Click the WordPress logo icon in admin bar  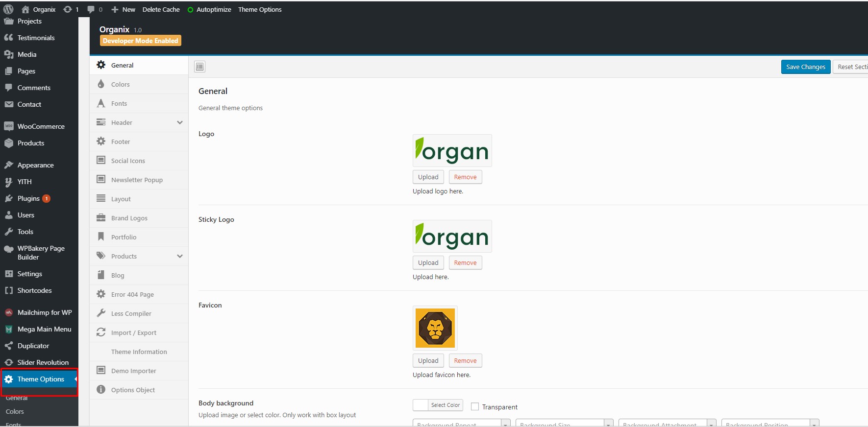(8, 9)
